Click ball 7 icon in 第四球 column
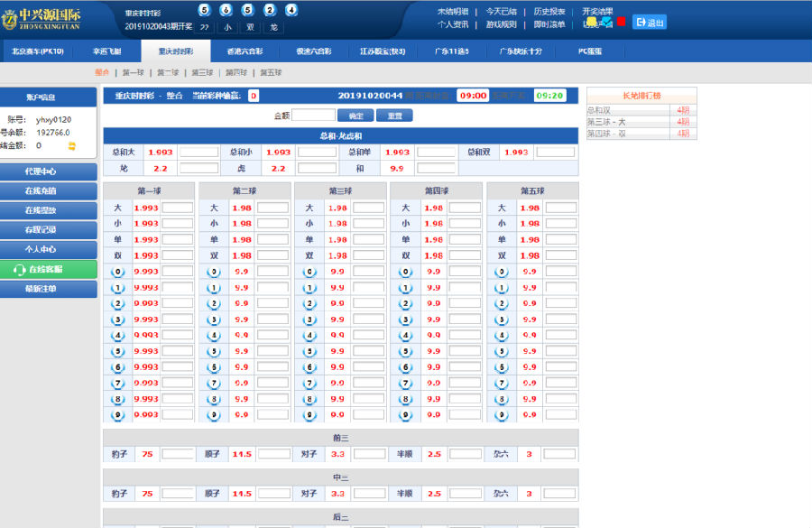The width and height of the screenshot is (812, 528). pyautogui.click(x=405, y=384)
